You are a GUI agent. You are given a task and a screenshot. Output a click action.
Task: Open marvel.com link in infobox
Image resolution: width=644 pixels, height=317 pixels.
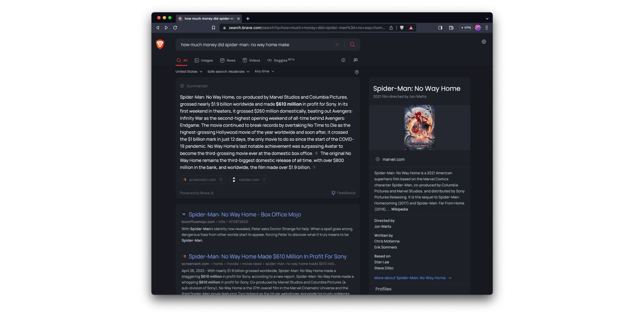(x=393, y=159)
